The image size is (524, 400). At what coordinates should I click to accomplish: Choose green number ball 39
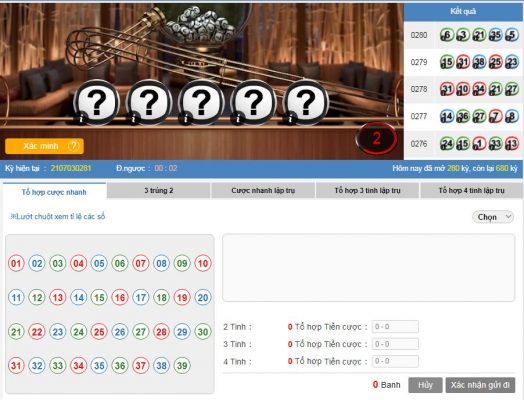(182, 366)
